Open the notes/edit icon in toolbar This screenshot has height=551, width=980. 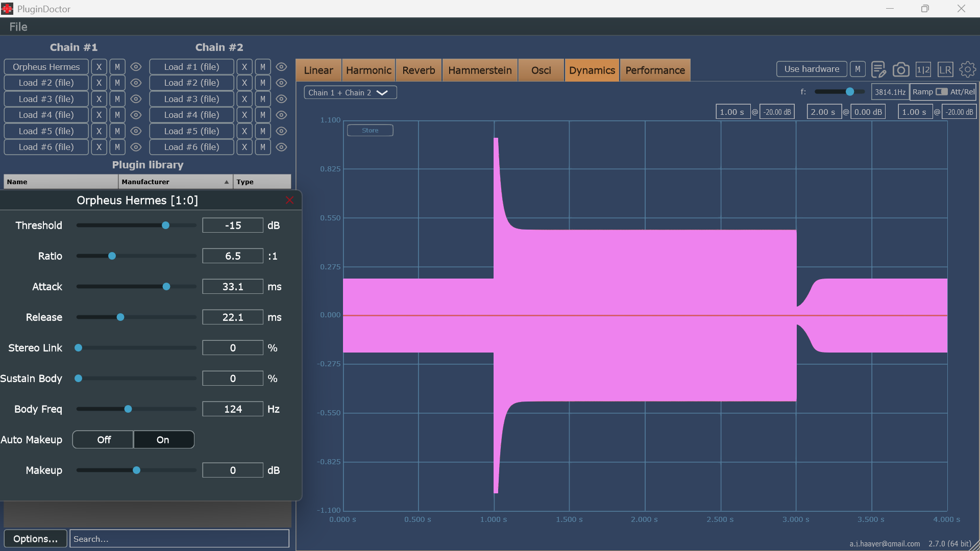coord(878,69)
